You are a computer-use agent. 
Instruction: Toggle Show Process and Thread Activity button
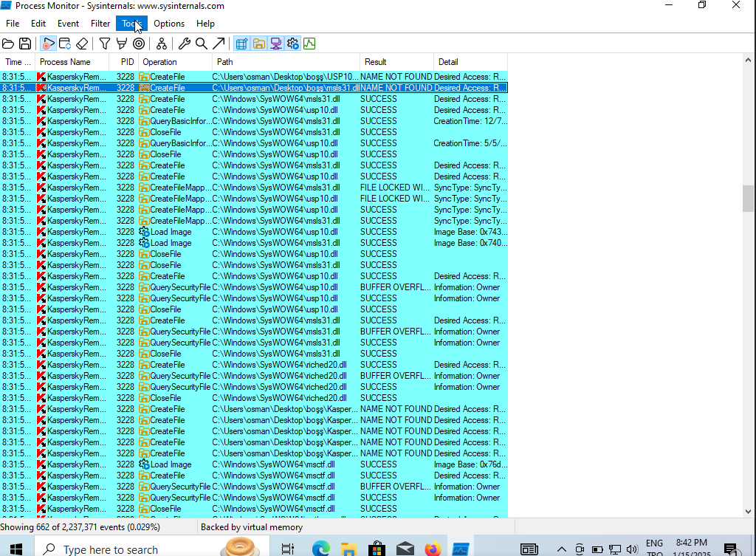292,44
